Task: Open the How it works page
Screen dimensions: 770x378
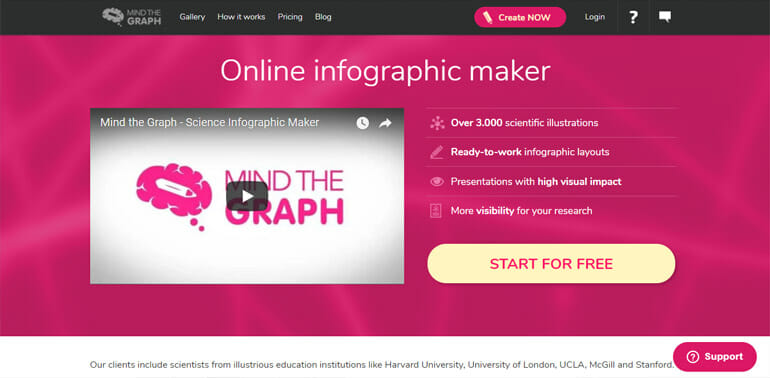Action: [241, 17]
